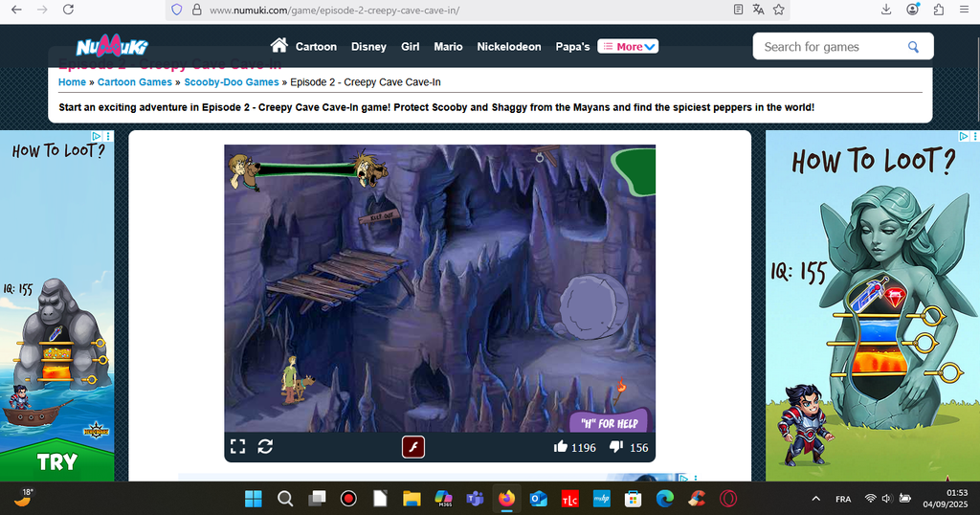Like the game with thumbs up
980x515 pixels.
pos(561,446)
